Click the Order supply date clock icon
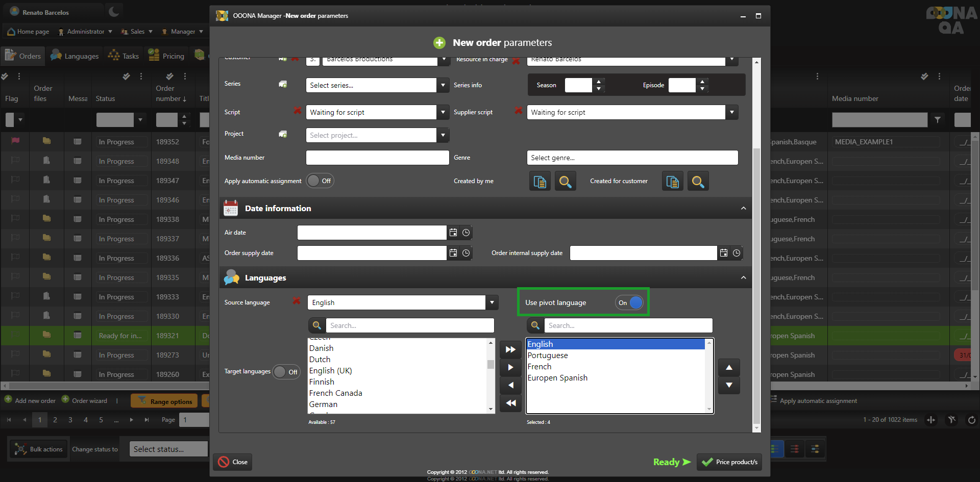 click(x=466, y=253)
